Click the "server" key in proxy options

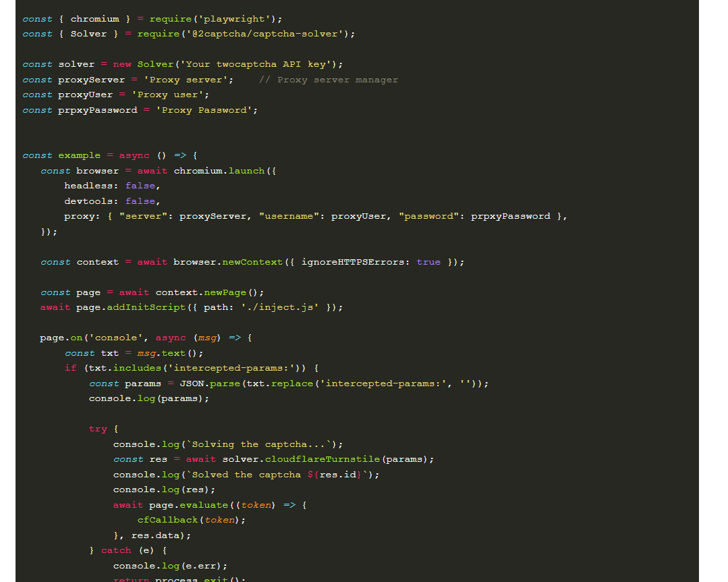(x=144, y=217)
